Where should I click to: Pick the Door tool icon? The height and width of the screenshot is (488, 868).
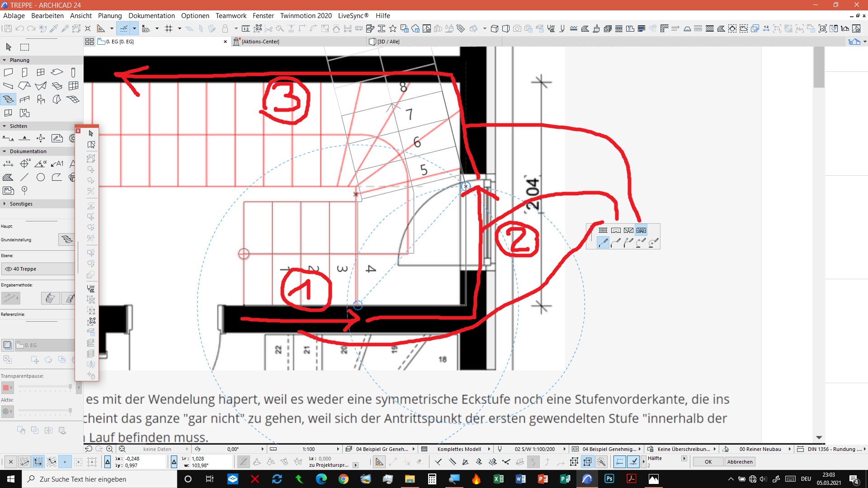[x=24, y=72]
